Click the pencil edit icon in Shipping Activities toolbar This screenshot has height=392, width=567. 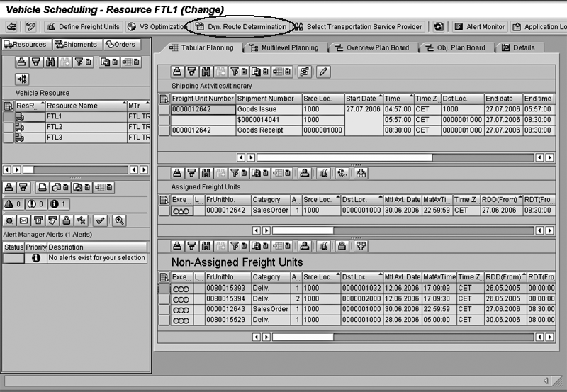pyautogui.click(x=323, y=71)
